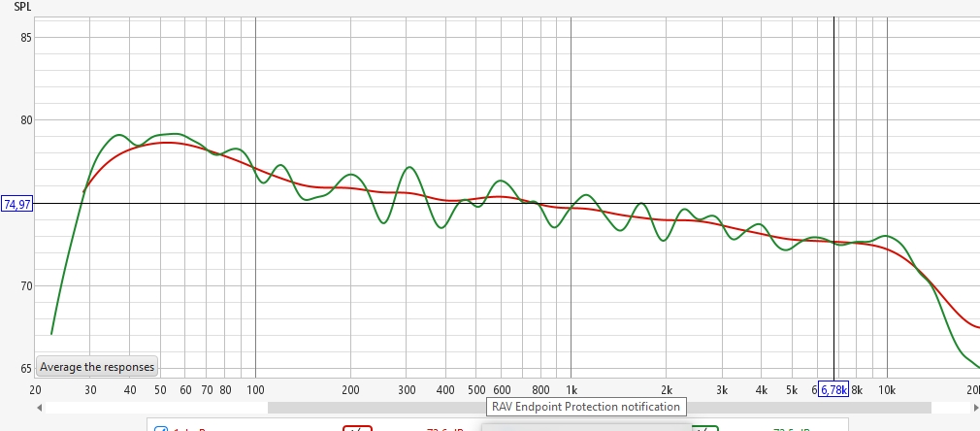Click the SPL axis label

pyautogui.click(x=22, y=8)
